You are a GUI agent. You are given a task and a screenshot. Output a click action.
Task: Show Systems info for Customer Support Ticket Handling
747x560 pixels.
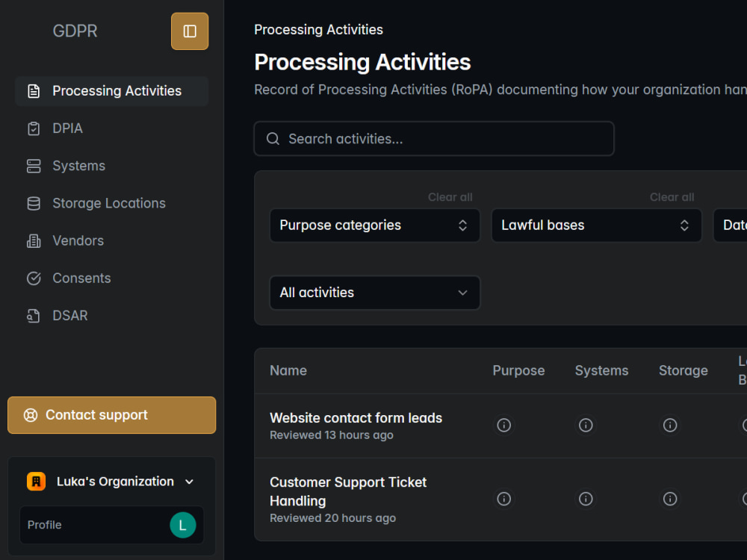click(586, 499)
